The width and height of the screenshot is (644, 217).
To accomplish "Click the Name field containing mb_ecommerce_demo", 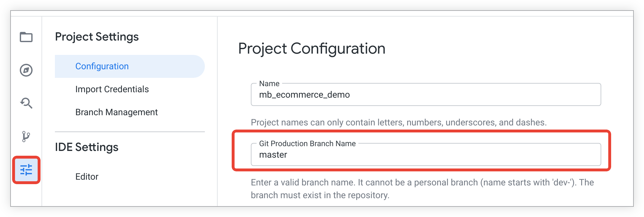I will click(426, 95).
